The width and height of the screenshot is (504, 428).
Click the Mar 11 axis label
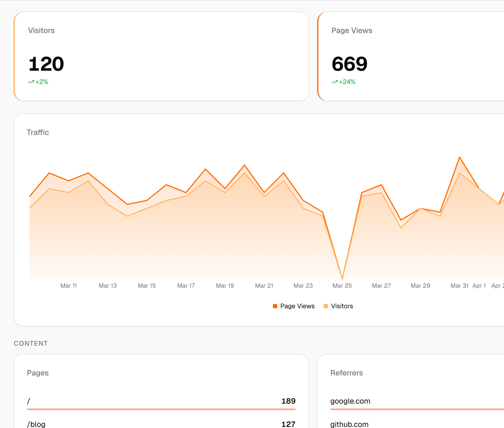pyautogui.click(x=69, y=286)
